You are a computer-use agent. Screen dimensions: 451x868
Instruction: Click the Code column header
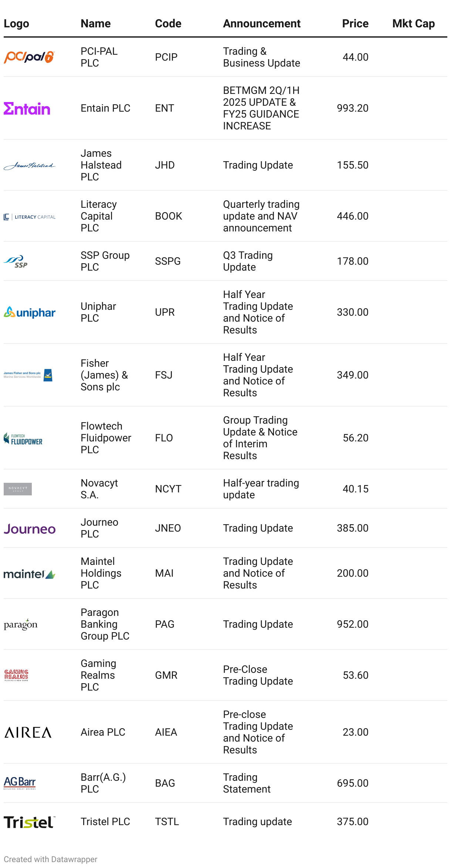[168, 24]
